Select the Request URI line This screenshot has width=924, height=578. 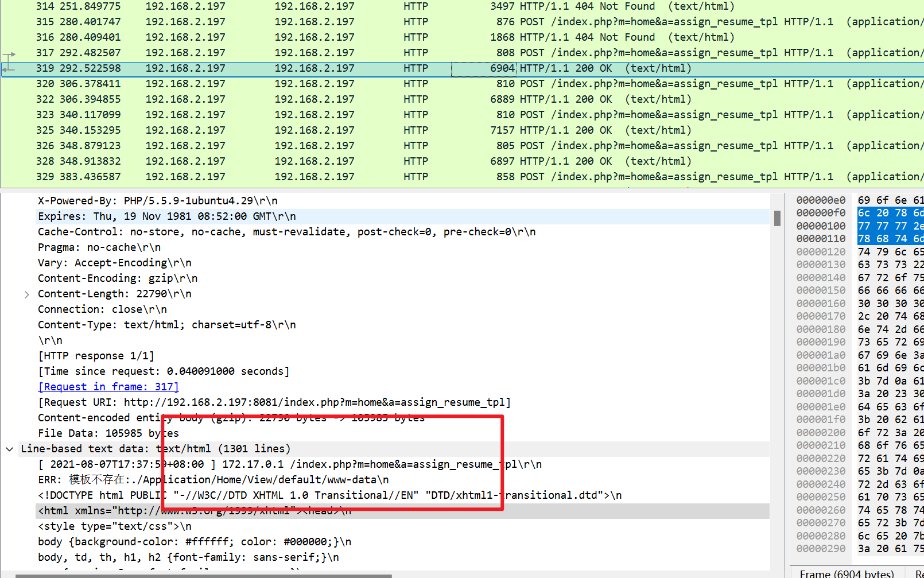click(x=274, y=402)
